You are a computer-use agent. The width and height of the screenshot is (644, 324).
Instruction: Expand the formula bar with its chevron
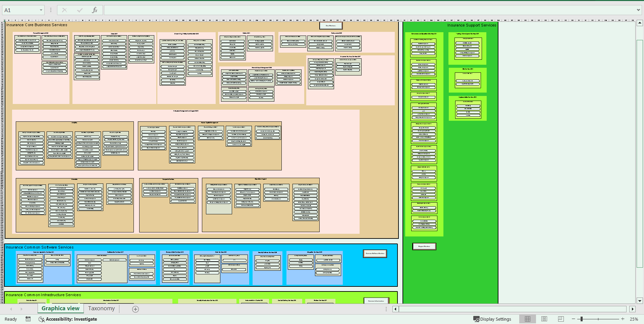coord(638,10)
